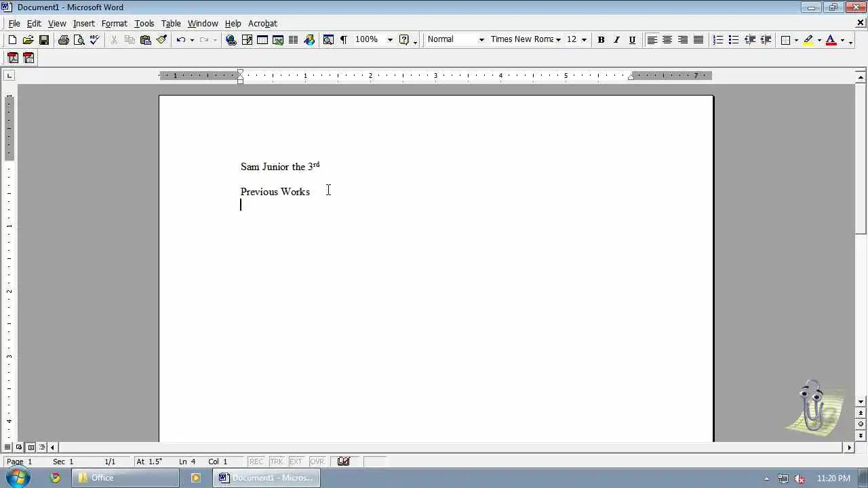
Task: Align text right
Action: (x=683, y=40)
